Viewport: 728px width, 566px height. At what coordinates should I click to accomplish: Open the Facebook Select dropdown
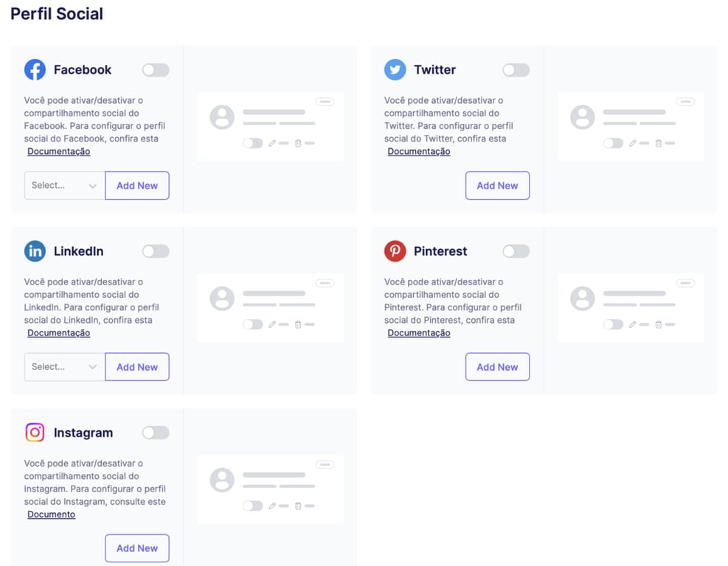coord(63,185)
